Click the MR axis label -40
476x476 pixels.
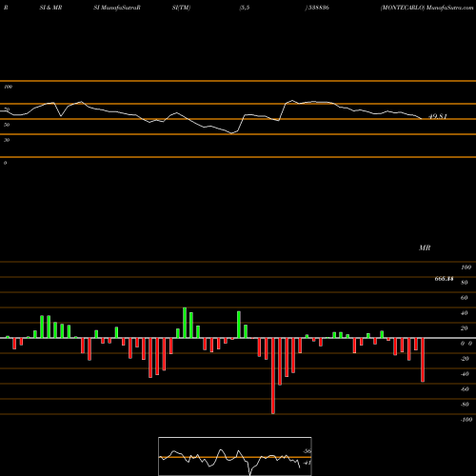(465, 374)
